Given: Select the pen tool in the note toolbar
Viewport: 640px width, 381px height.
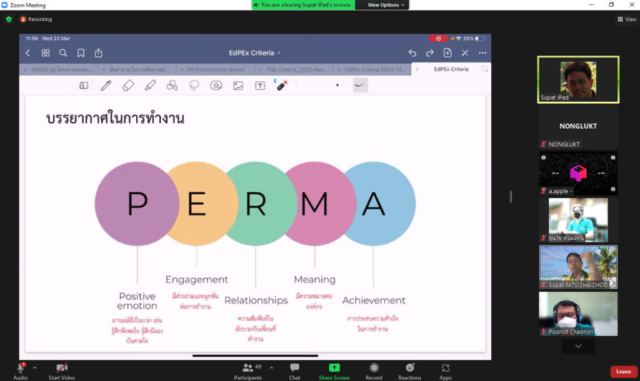Looking at the screenshot, I should pyautogui.click(x=106, y=85).
